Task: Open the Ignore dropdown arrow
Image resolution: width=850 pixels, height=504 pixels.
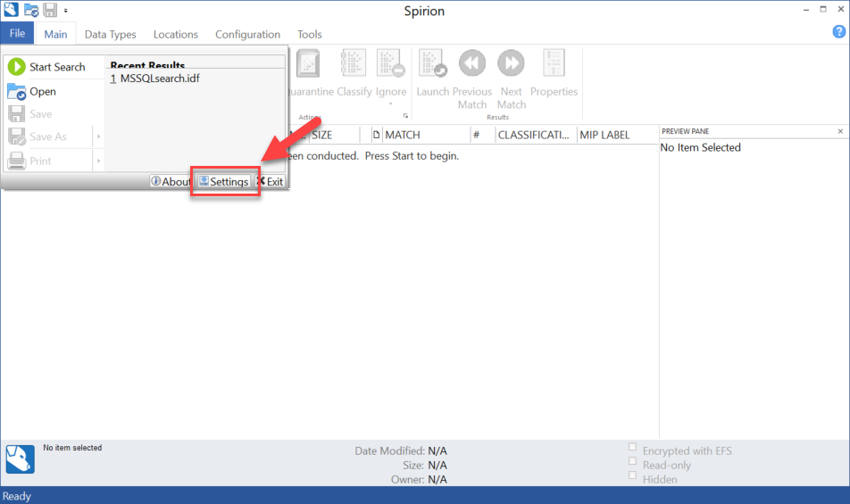Action: (390, 104)
